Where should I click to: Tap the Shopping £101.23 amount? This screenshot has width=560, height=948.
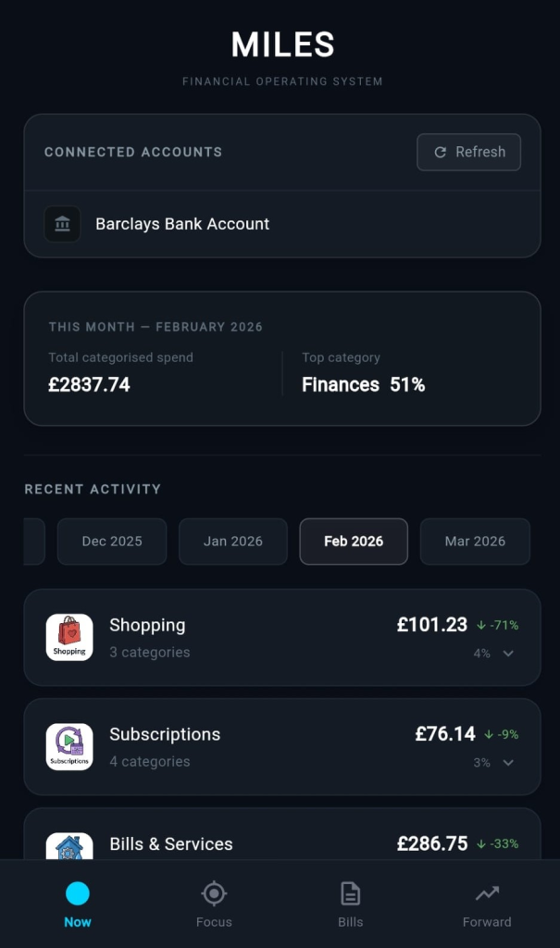coord(432,625)
